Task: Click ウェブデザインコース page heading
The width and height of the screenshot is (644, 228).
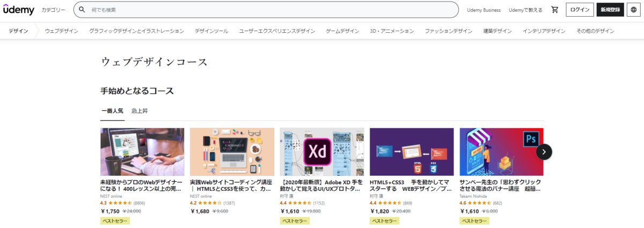Action: pos(154,62)
